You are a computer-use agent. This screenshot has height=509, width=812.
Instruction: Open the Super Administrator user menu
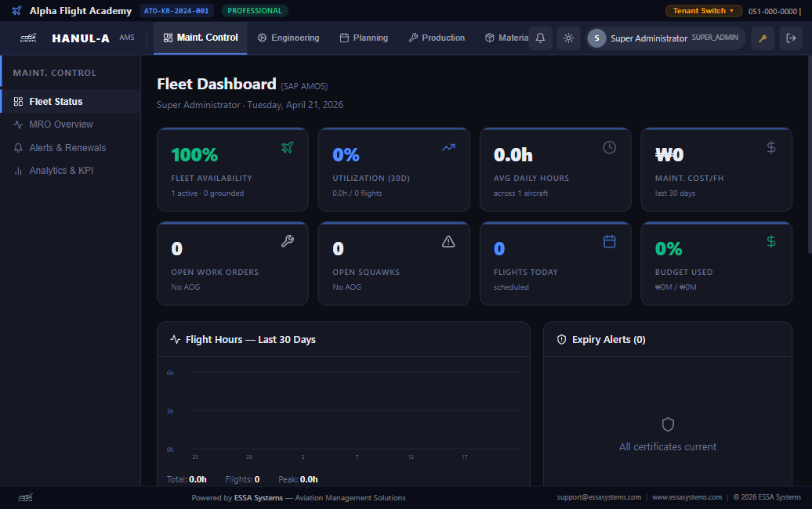tap(665, 38)
